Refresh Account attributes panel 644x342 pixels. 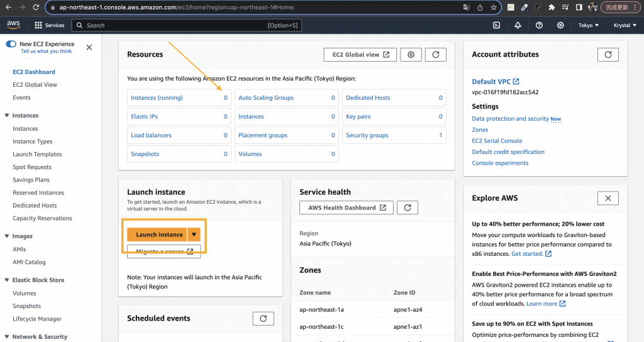[608, 55]
